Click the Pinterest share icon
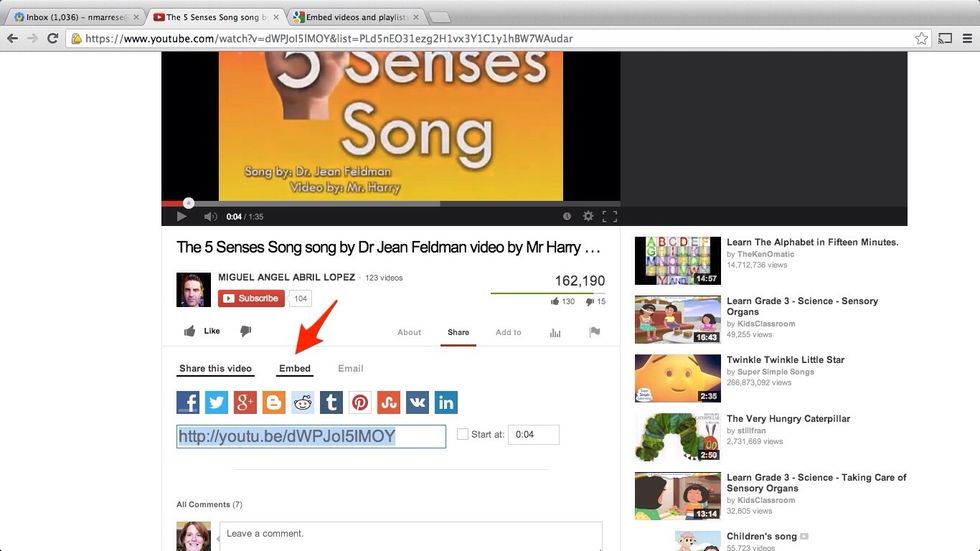This screenshot has width=980, height=551. pos(360,402)
